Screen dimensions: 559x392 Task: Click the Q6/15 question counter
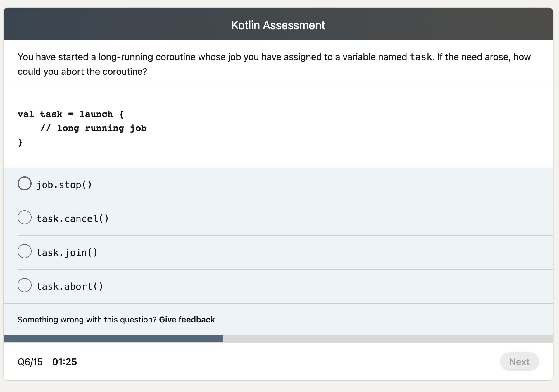pos(30,362)
